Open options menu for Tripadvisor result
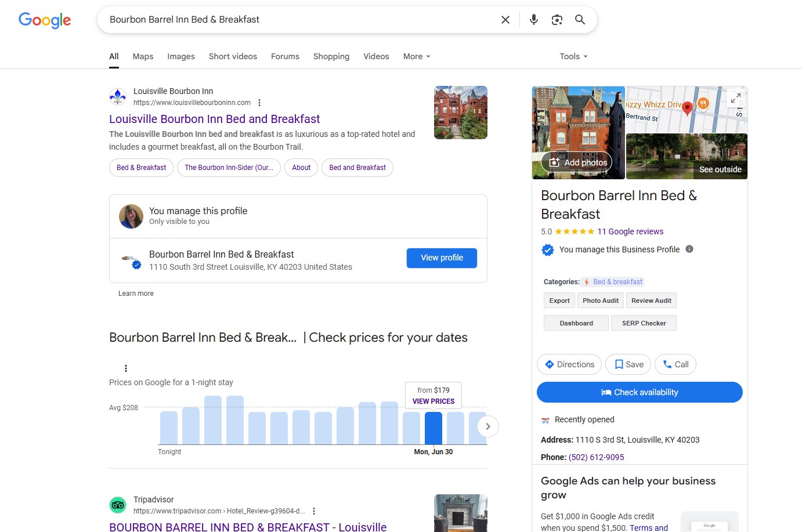The height and width of the screenshot is (532, 802). [314, 511]
